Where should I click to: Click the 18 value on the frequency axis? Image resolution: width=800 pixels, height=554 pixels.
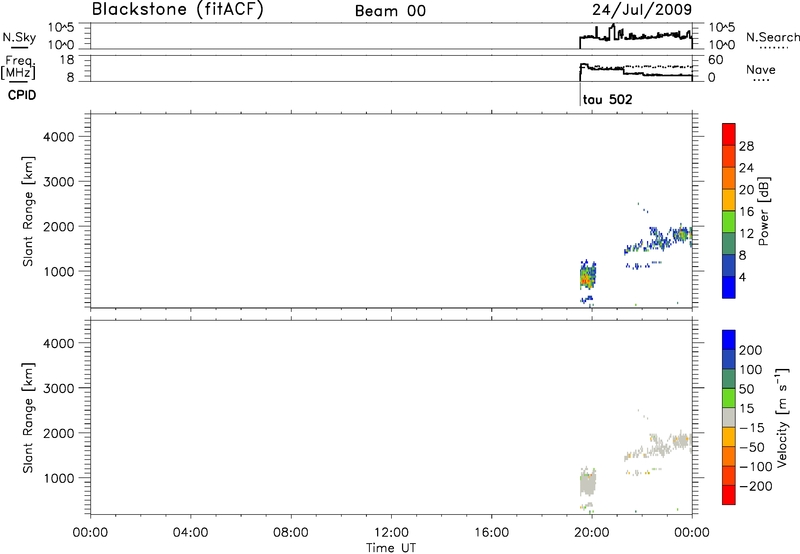point(67,60)
